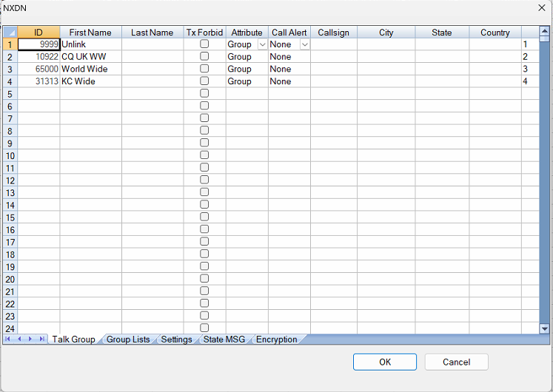Click Call Alert cell of CQ UK WW
The height and width of the screenshot is (392, 553).
(289, 57)
